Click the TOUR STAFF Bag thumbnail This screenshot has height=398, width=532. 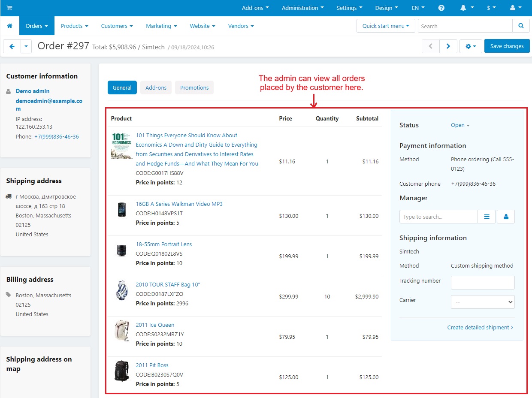click(x=122, y=290)
